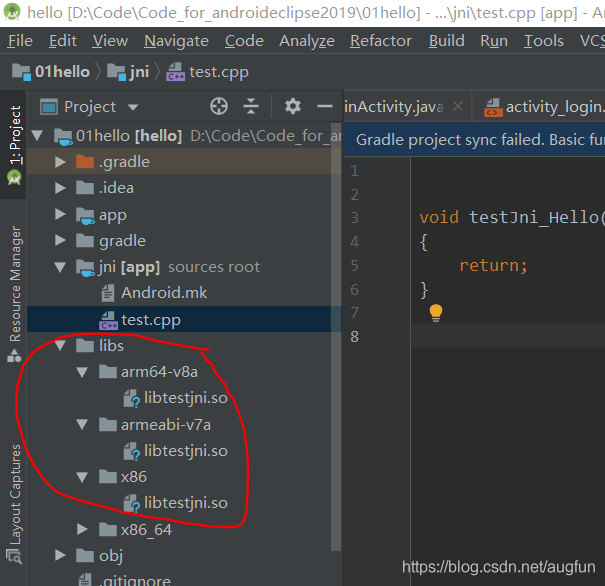
Task: Select the app module icon
Action: tap(85, 215)
